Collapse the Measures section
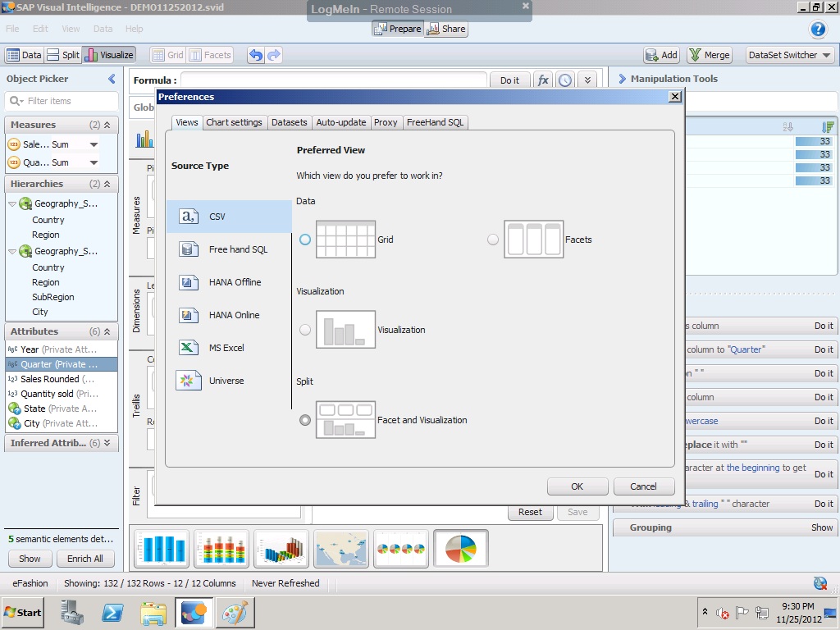The height and width of the screenshot is (630, 840). point(107,125)
